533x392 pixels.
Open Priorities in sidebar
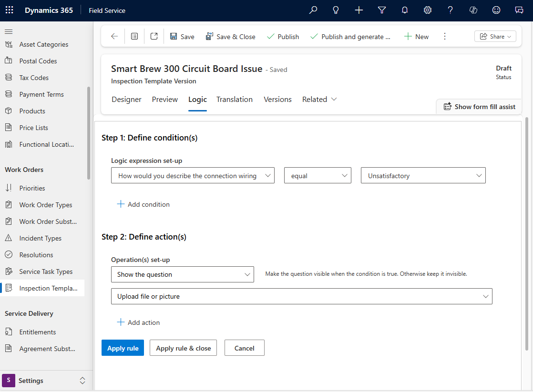click(x=42, y=188)
